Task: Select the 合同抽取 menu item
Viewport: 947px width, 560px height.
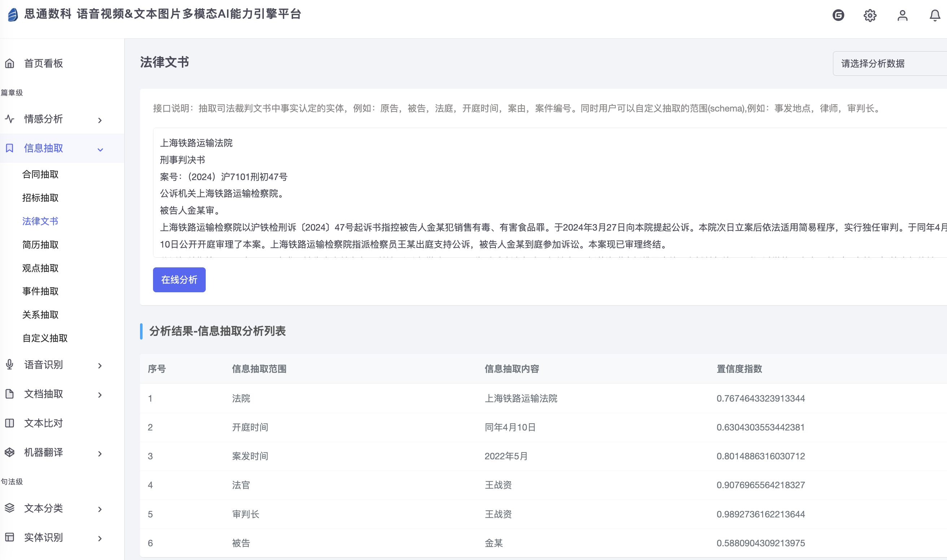Action: click(x=40, y=174)
